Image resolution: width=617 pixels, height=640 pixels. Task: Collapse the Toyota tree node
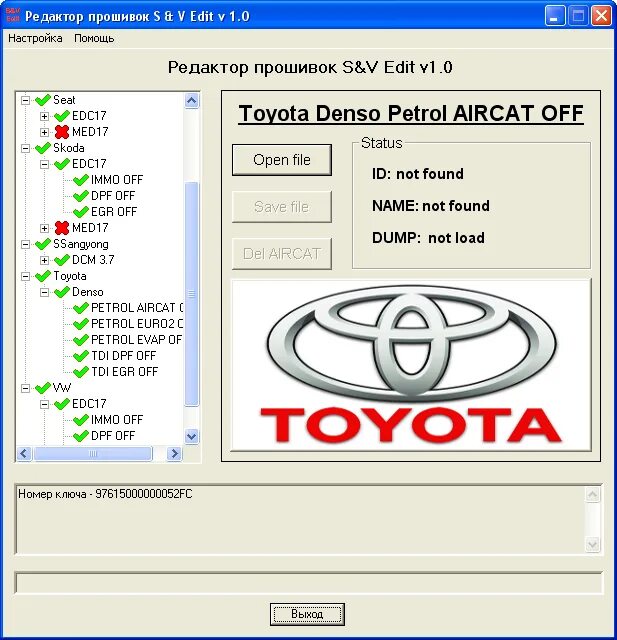pyautogui.click(x=25, y=276)
